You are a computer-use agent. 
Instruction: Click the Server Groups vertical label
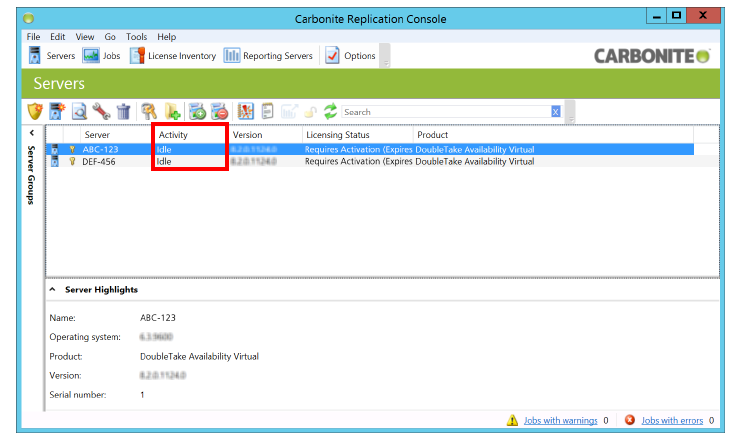pyautogui.click(x=31, y=175)
